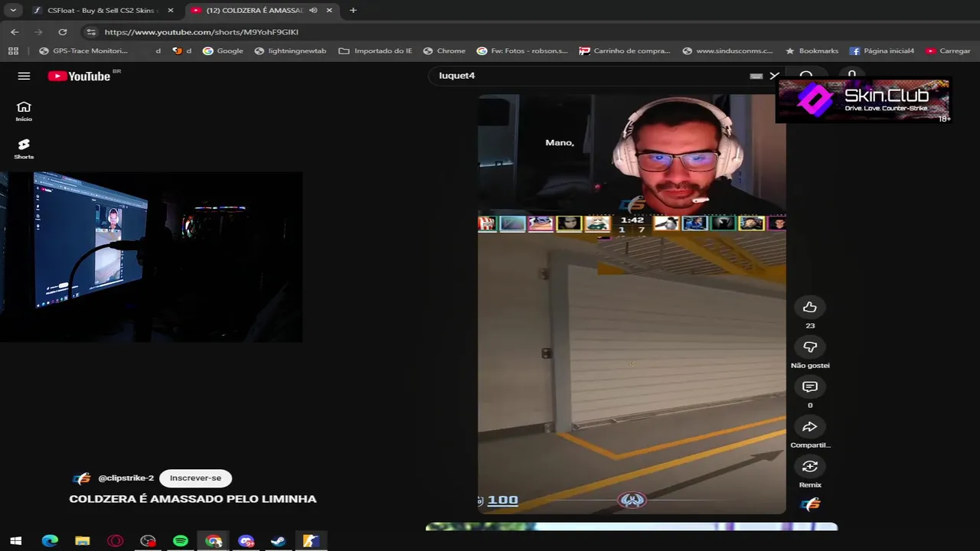The width and height of the screenshot is (980, 551).
Task: Go back in the browser
Action: [x=15, y=32]
